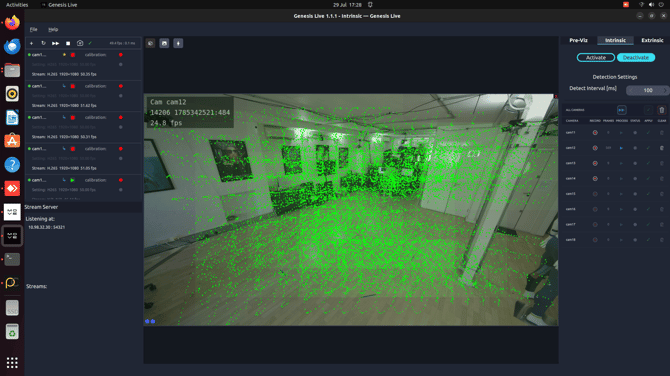The height and width of the screenshot is (376, 670).
Task: Click the process play icon for cam12
Action: pos(621,148)
